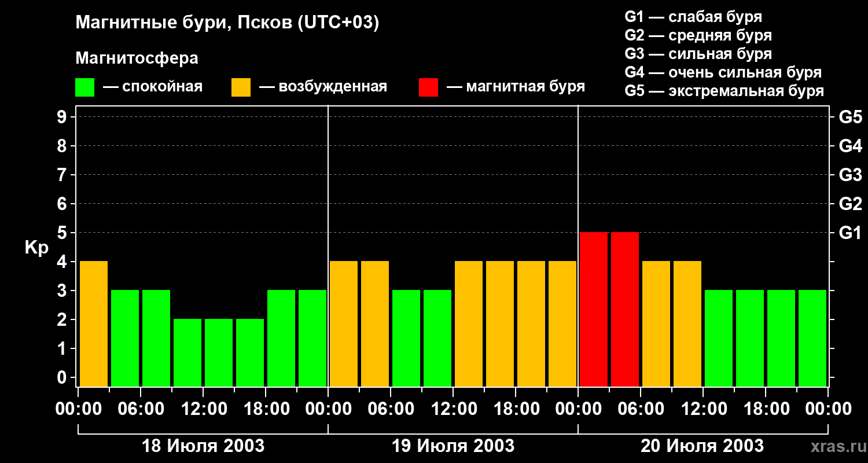The image size is (868, 463).
Task: Click the 'G2 — средняя буря' legend line
Action: pos(698,35)
